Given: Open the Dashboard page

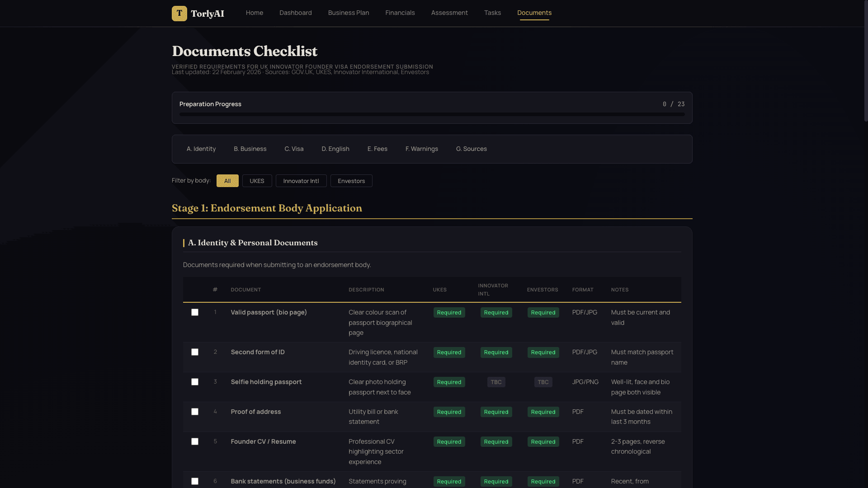Looking at the screenshot, I should point(295,13).
